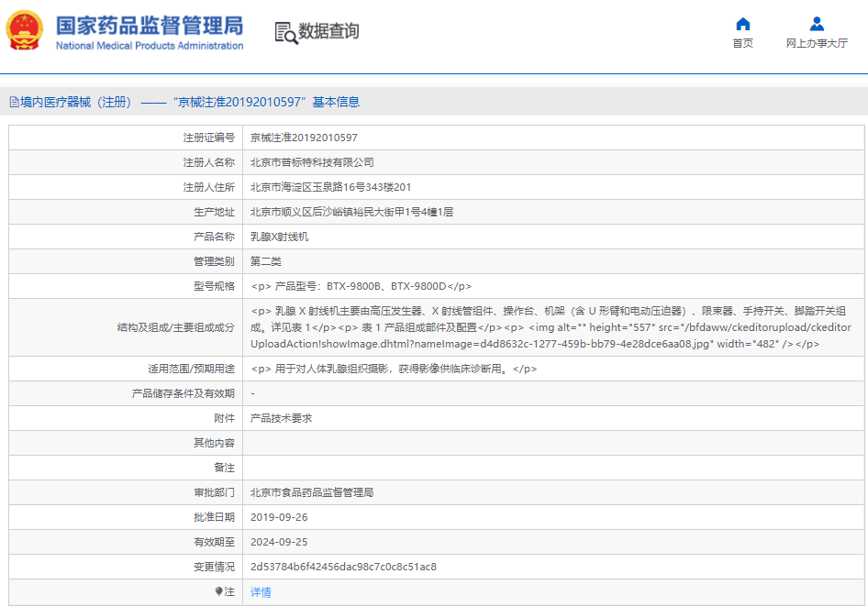
Task: Click the 网上办事大厅 person icon
Action: coord(817,24)
